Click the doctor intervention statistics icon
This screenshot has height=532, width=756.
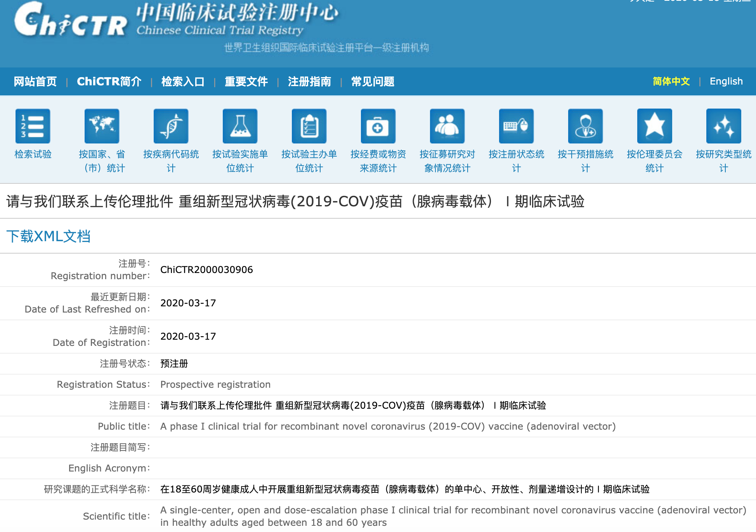coord(586,126)
